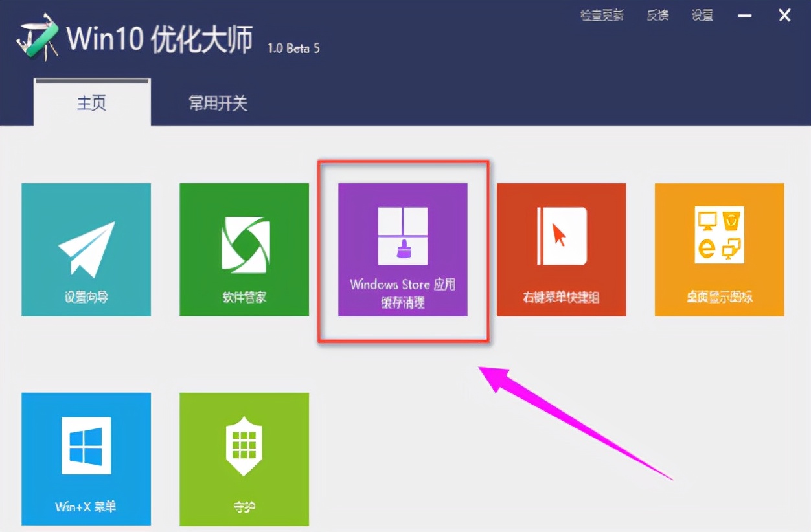811x532 pixels.
Task: Select the 主页 tab
Action: (x=91, y=104)
